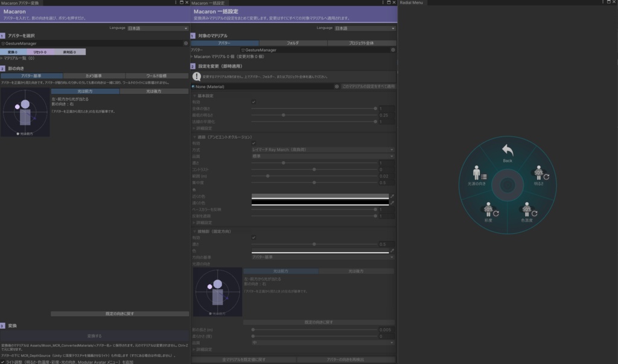618x364 pixels.
Task: Open 方向の基準 dropdown showing アバター基準
Action: 323,257
